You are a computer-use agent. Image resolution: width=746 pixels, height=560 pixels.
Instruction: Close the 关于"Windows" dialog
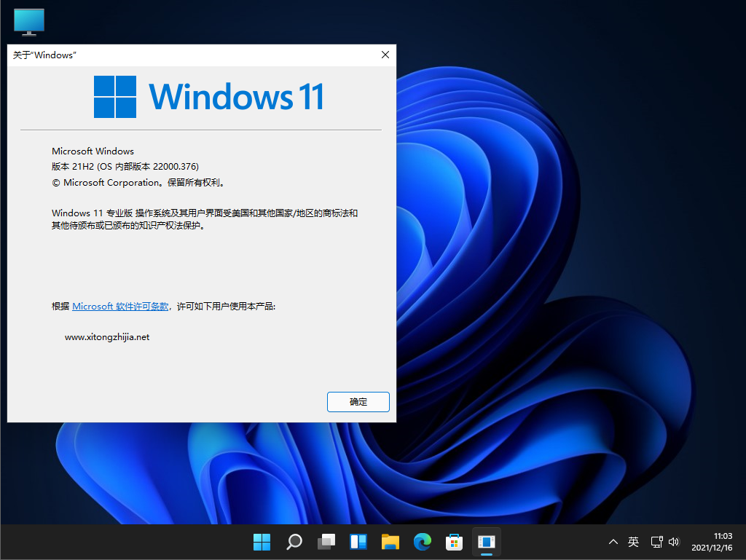[385, 55]
